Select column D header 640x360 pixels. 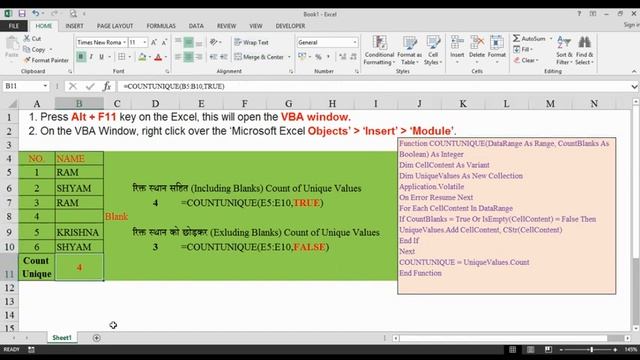pos(155,104)
